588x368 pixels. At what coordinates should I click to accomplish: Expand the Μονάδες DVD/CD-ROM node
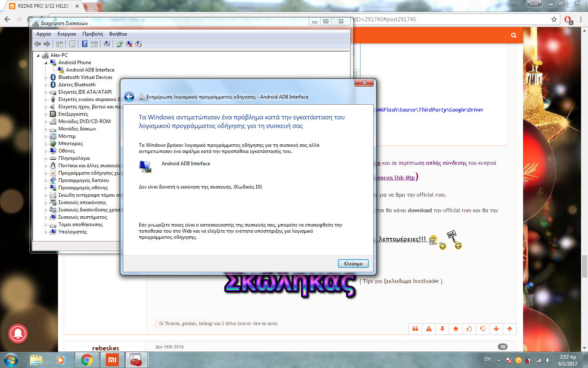coord(46,122)
